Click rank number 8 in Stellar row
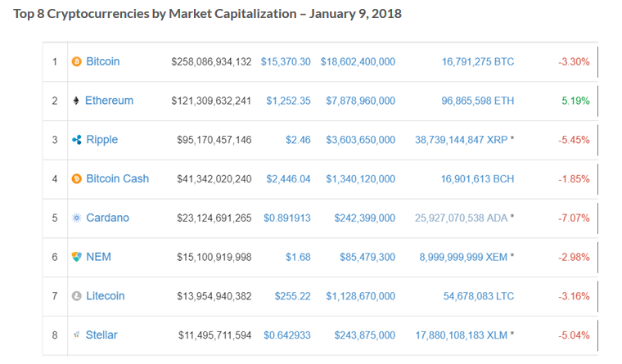The image size is (622, 364). [x=55, y=335]
